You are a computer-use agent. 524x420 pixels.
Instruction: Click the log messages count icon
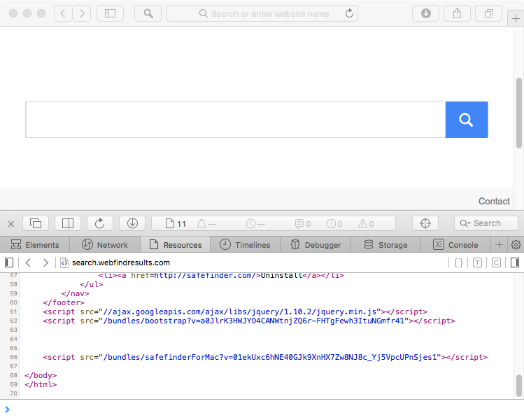[303, 224]
